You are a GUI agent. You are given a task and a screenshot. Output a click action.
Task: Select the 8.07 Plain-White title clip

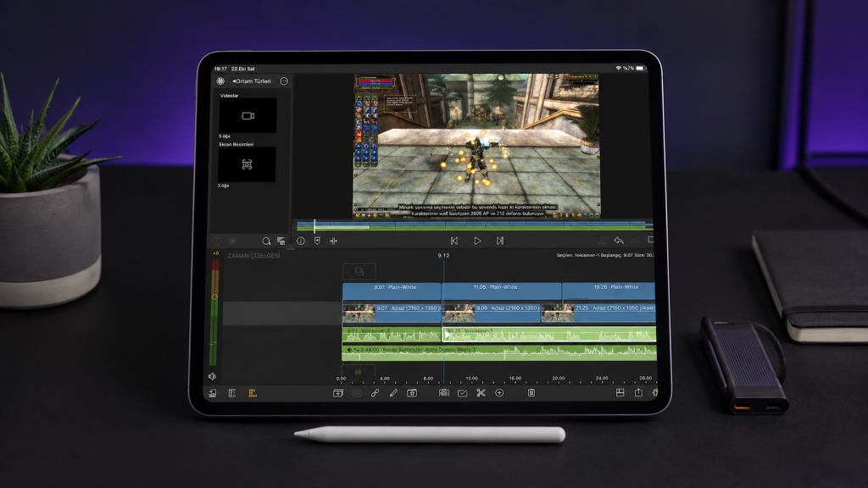pos(392,291)
